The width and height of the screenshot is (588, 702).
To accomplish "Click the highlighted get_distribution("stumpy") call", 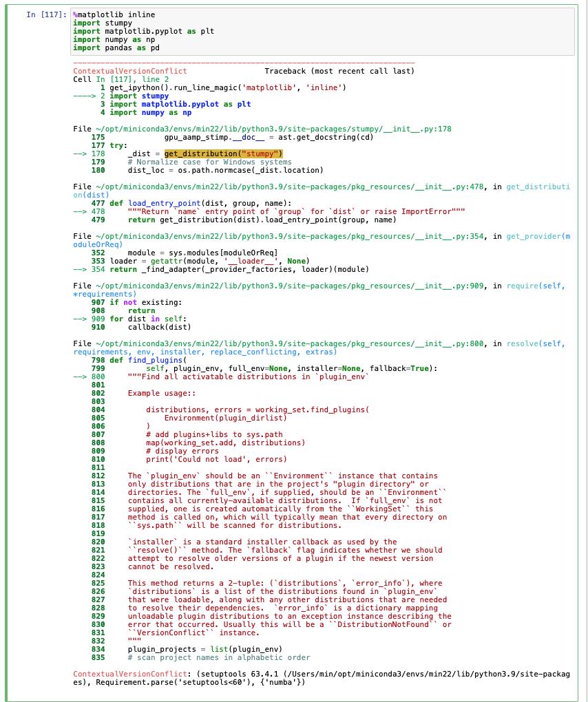I will (224, 153).
